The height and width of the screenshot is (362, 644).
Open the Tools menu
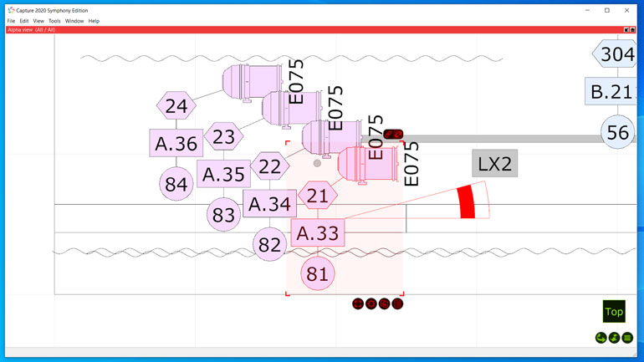point(54,21)
